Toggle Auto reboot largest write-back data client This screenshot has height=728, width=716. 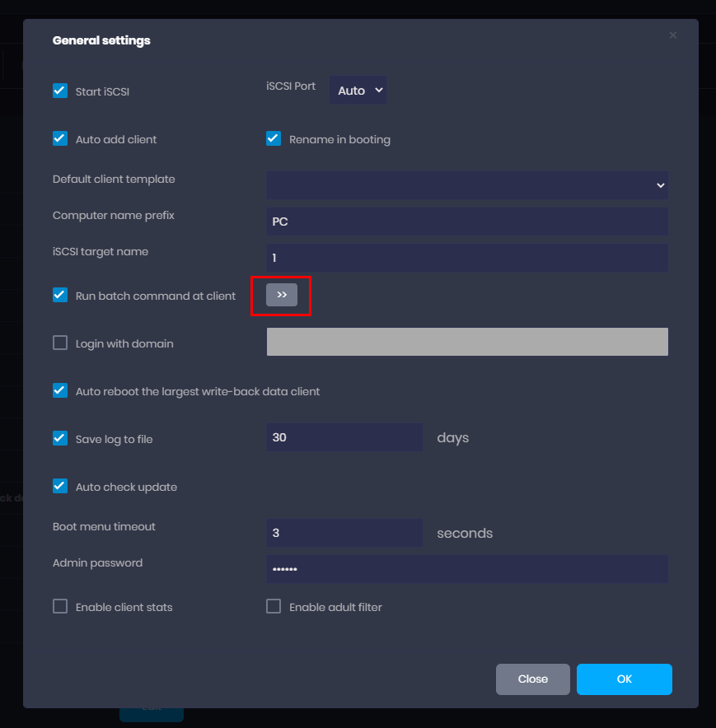[60, 391]
